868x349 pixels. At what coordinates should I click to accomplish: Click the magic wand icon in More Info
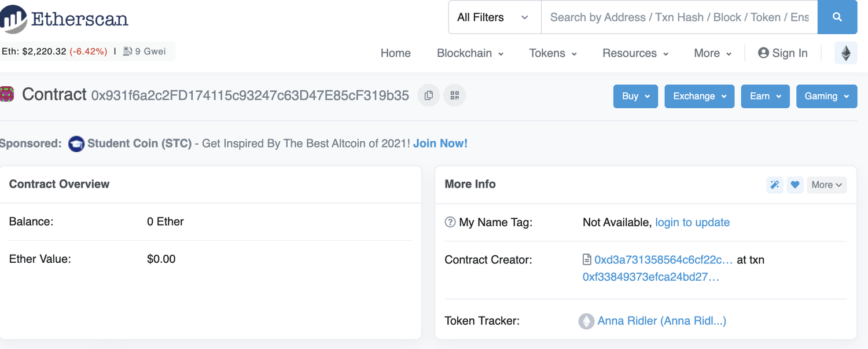coord(775,185)
